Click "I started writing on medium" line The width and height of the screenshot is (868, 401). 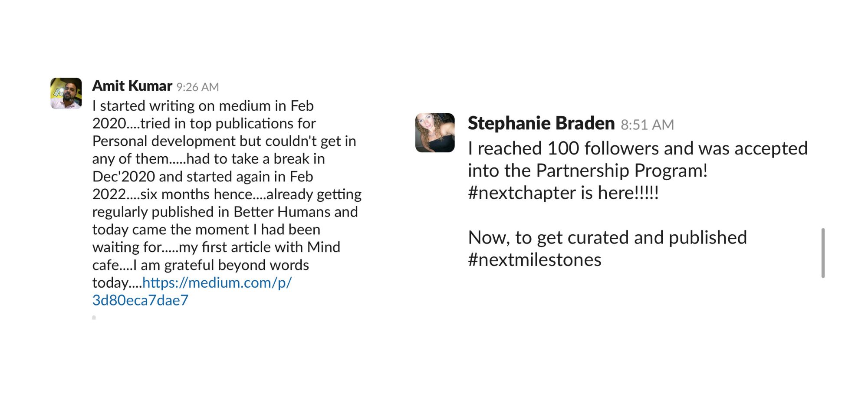click(181, 106)
